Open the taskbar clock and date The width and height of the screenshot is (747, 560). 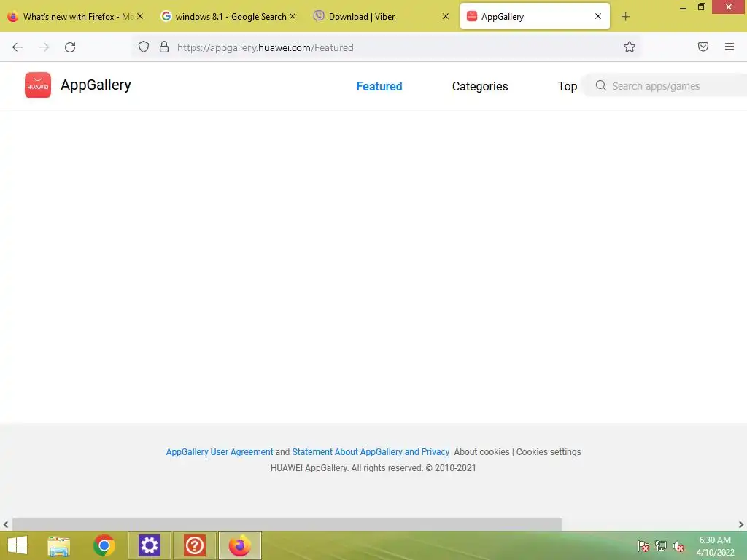(715, 546)
